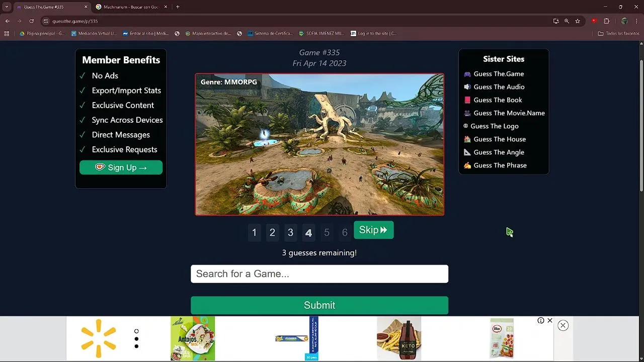Open the Guess The House sister site

point(500,139)
